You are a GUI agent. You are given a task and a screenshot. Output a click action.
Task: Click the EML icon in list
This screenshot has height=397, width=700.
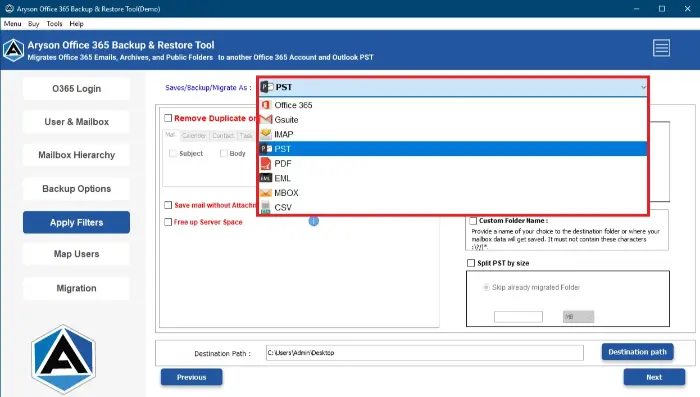[x=266, y=178]
